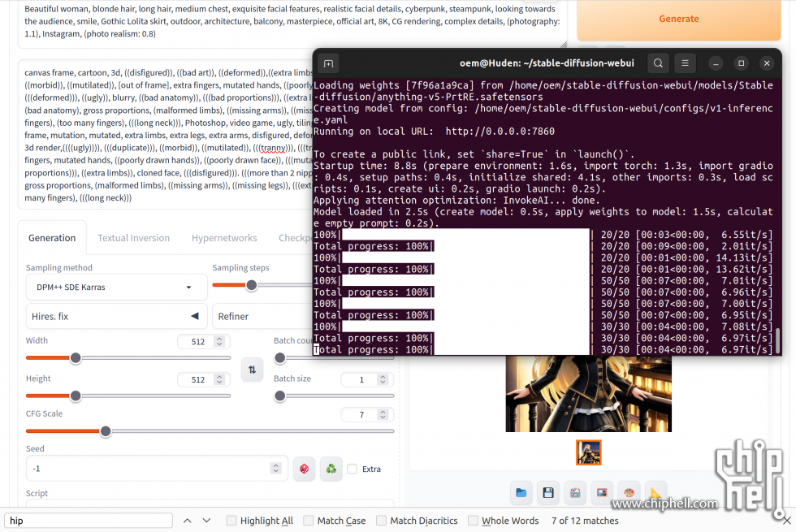Click the local URL http://0.0.0.0:7860 in terminal
This screenshot has width=796, height=532.
coord(500,131)
